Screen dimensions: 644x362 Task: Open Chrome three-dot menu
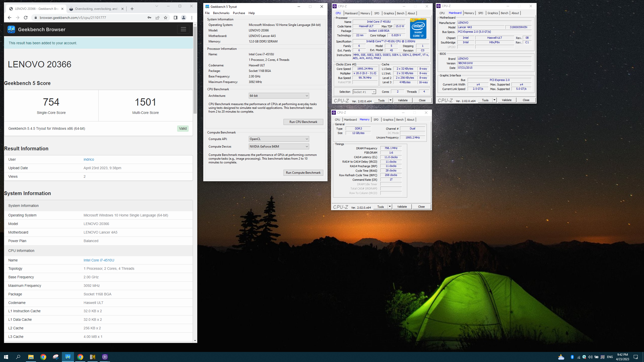tap(192, 18)
